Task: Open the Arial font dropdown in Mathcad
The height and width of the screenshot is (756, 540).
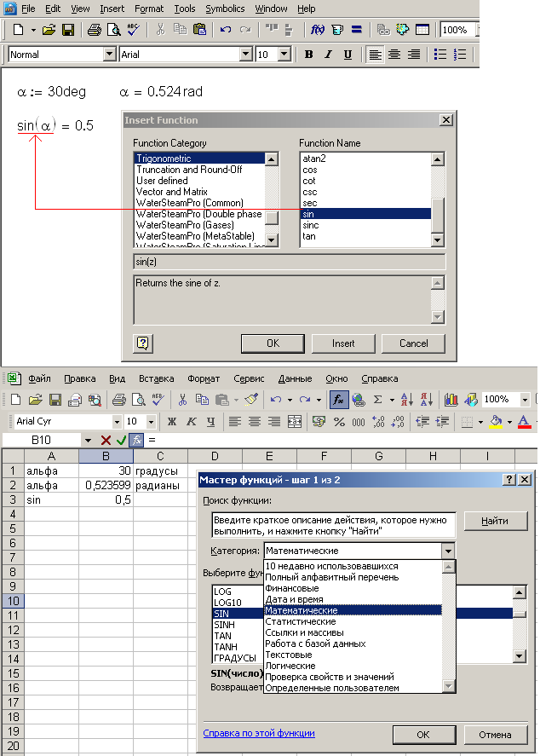Action: [x=246, y=55]
